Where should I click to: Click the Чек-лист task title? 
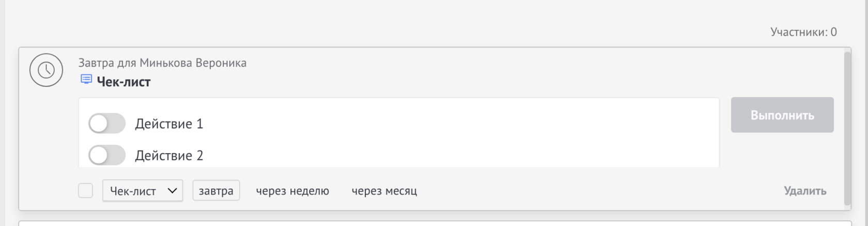click(x=123, y=82)
